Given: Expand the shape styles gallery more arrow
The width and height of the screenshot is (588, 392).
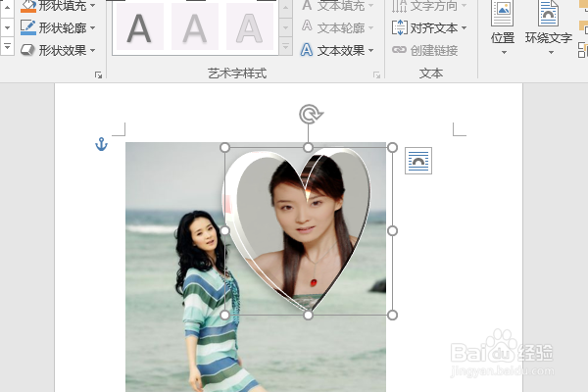Looking at the screenshot, I should [x=7, y=47].
